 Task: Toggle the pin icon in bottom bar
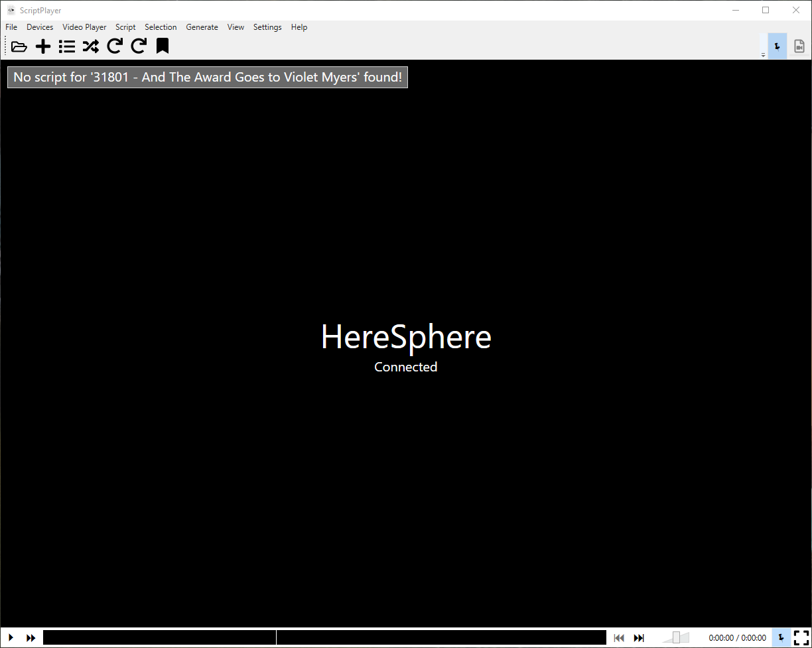pos(781,637)
